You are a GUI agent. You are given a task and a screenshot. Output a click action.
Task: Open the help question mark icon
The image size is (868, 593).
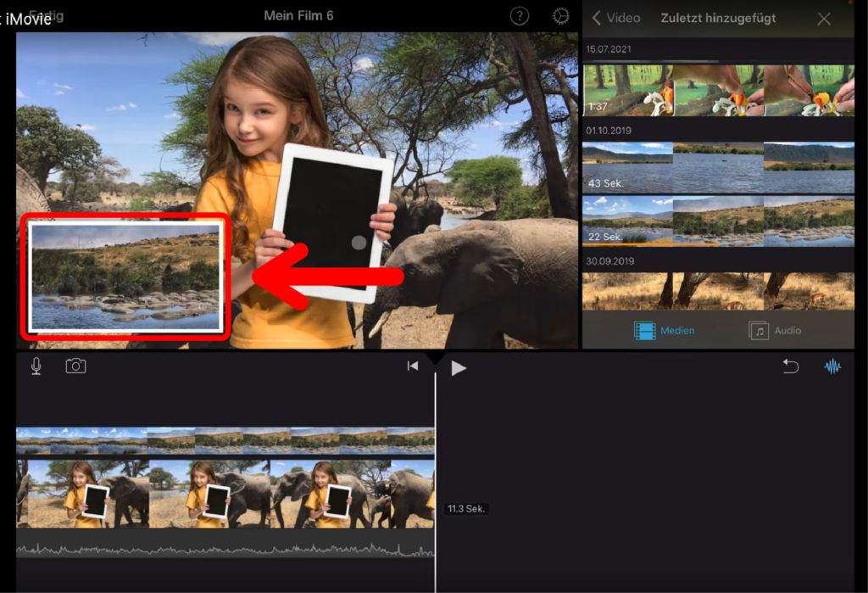(x=519, y=16)
